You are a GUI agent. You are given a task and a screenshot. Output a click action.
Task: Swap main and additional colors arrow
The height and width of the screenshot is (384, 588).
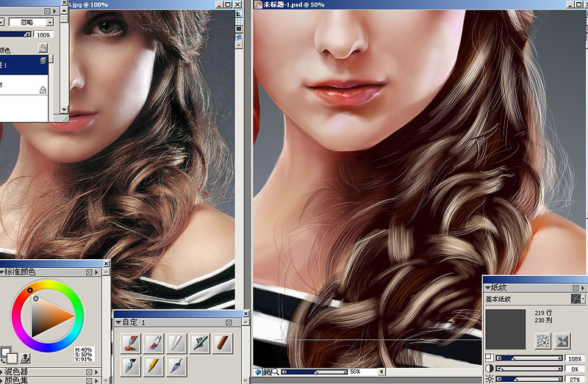(3, 361)
